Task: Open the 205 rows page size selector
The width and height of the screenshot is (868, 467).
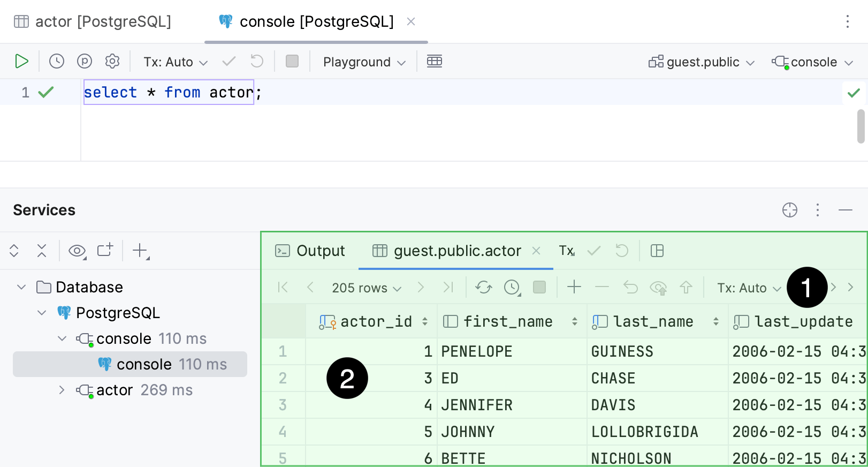Action: pyautogui.click(x=366, y=288)
